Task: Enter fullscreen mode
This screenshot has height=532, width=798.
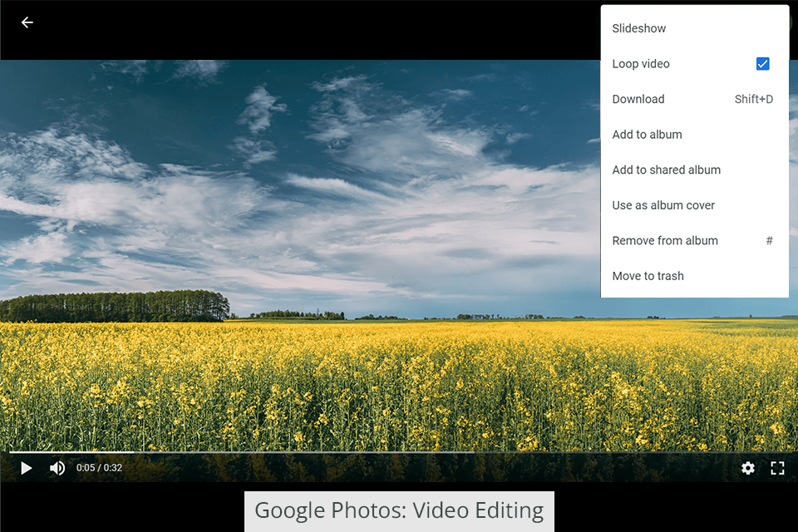Action: (x=777, y=468)
